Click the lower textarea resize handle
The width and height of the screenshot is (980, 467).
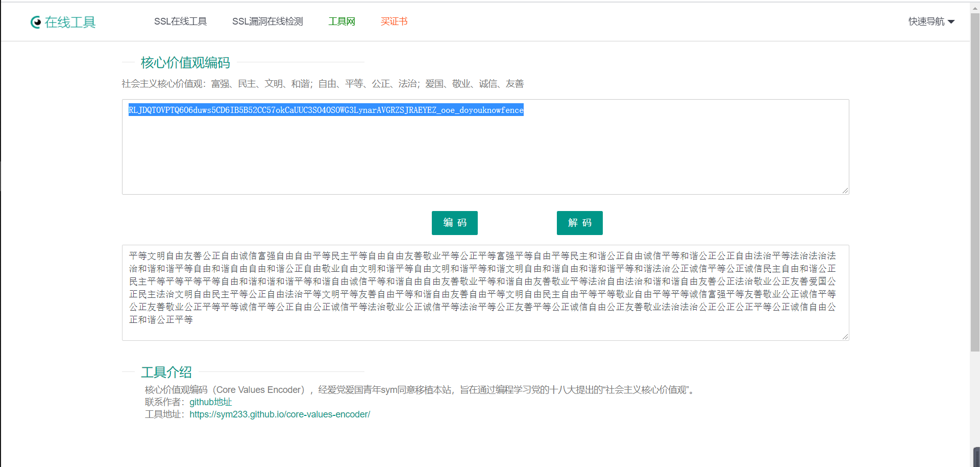click(x=845, y=336)
